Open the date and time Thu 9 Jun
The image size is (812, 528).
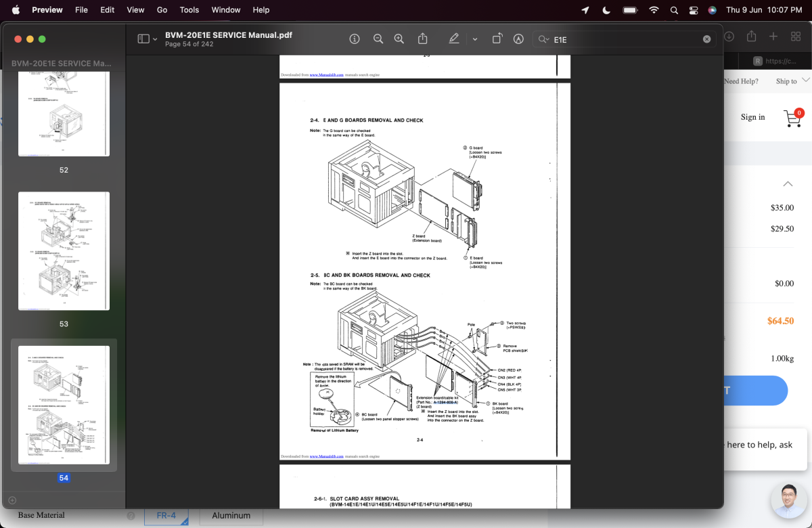pyautogui.click(x=764, y=9)
